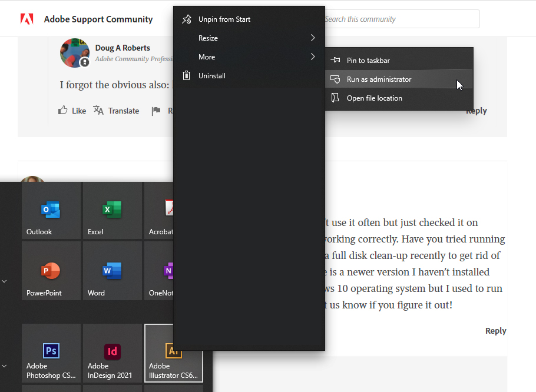Open the Word tile
This screenshot has height=392, width=536.
[x=112, y=270]
